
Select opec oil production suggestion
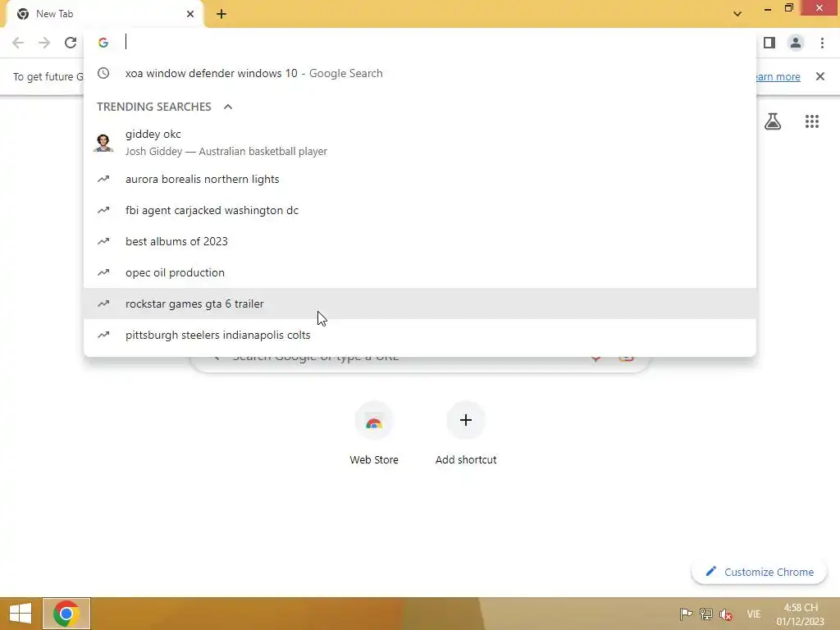point(420,272)
